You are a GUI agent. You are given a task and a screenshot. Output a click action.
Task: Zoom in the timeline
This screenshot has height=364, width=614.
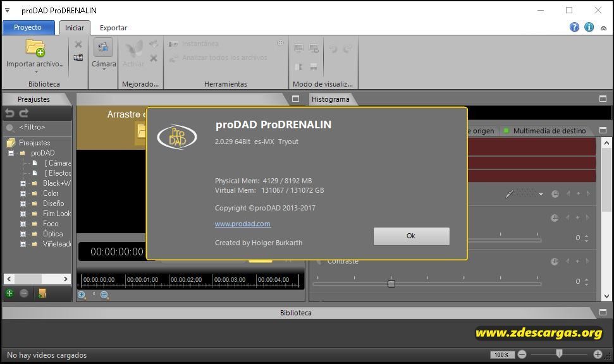[x=82, y=294]
